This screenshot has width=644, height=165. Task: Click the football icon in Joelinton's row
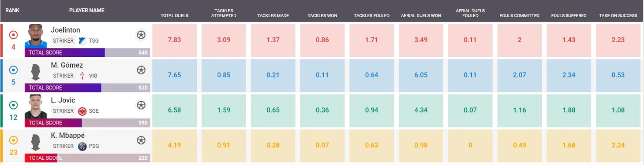(x=141, y=34)
